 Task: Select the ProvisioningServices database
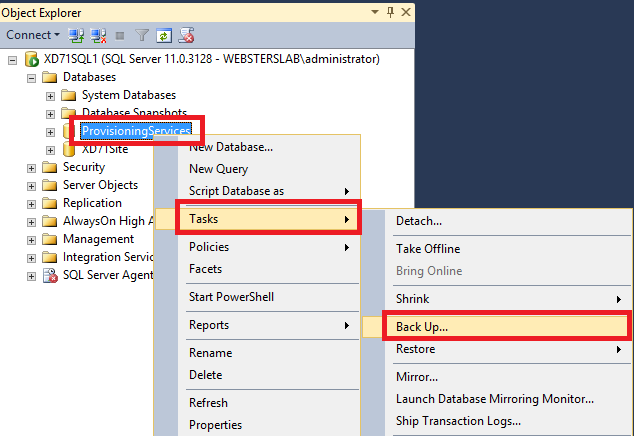[136, 131]
